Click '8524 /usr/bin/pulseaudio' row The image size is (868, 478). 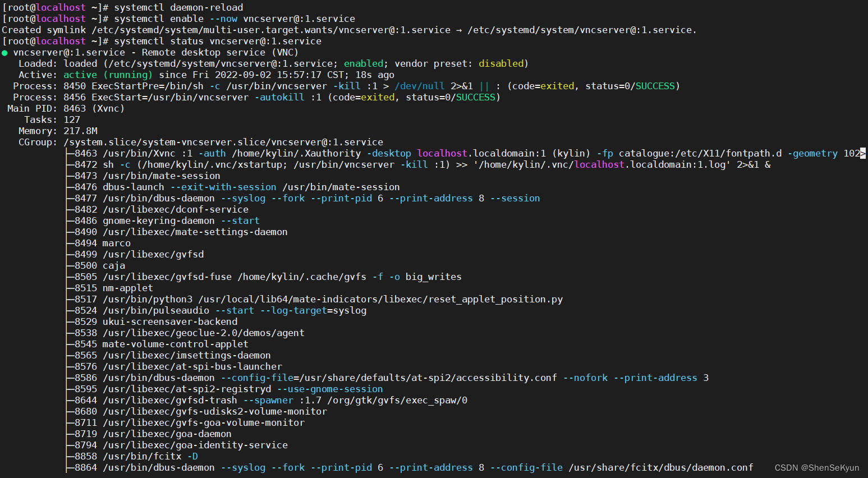[x=216, y=310]
